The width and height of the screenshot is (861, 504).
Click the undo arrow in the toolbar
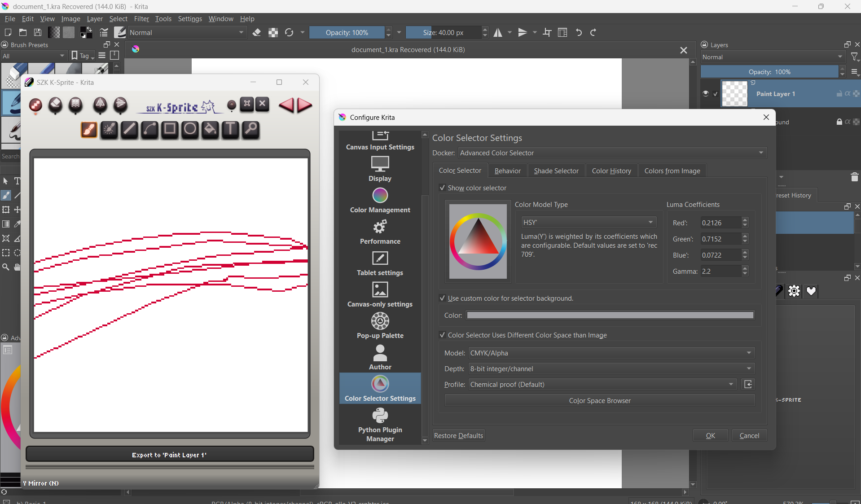[579, 32]
